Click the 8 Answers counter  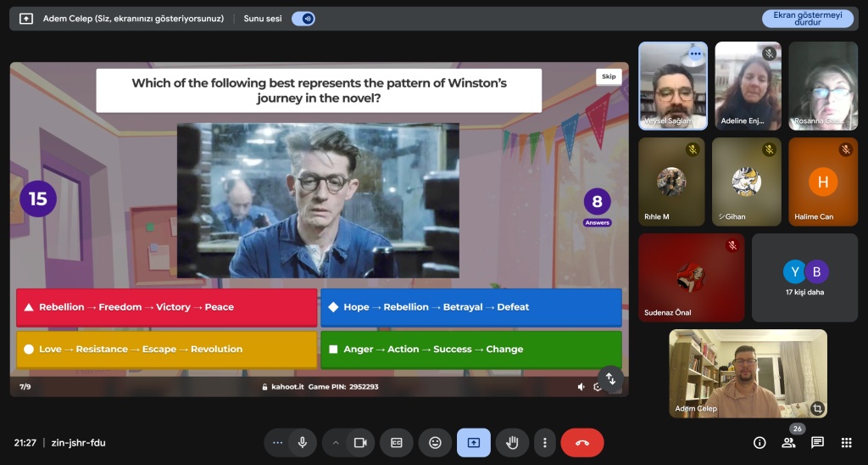point(598,207)
